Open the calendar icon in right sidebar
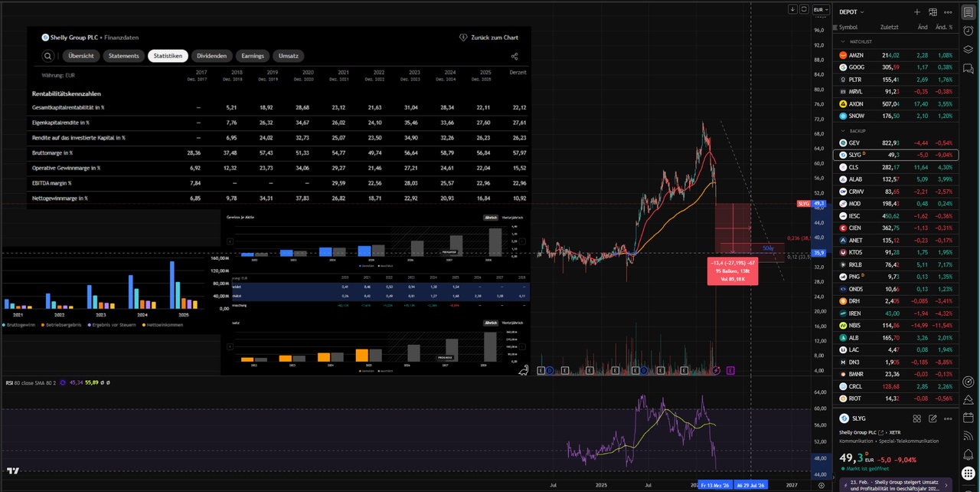Image resolution: width=980 pixels, height=492 pixels. pos(969,416)
